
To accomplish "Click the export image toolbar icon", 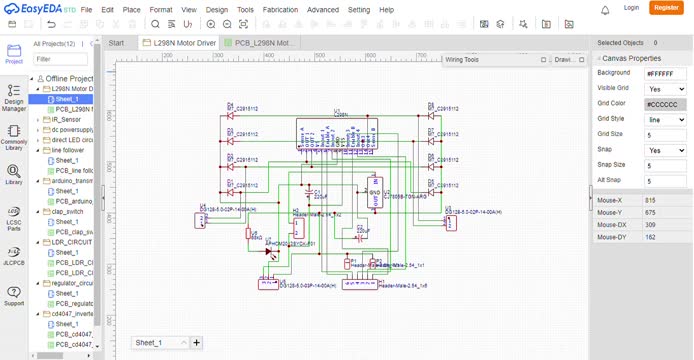I will coord(569,24).
